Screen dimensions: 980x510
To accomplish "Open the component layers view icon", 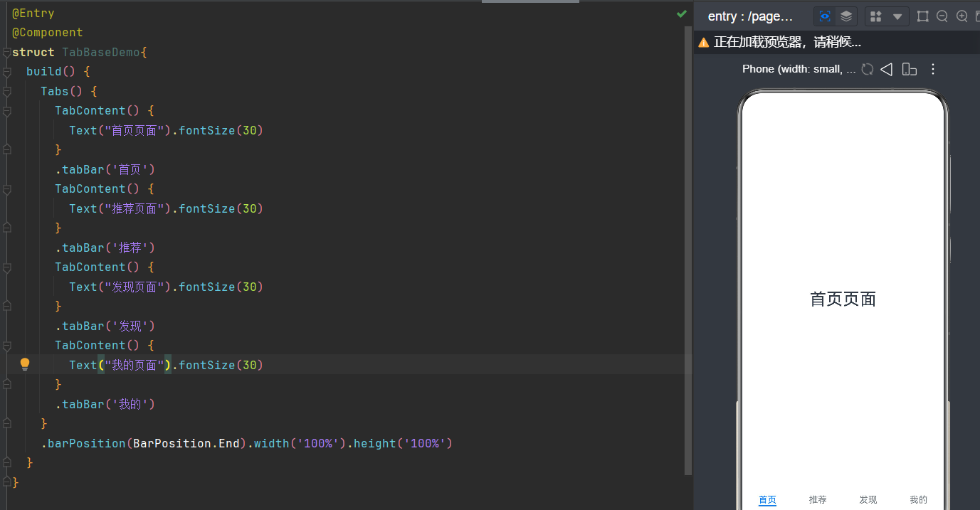I will (x=846, y=16).
